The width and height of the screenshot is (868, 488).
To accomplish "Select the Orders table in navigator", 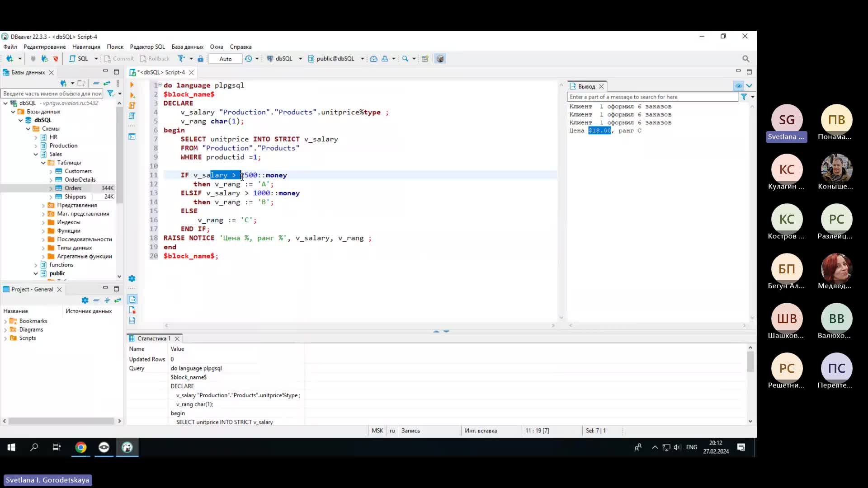I will point(73,188).
